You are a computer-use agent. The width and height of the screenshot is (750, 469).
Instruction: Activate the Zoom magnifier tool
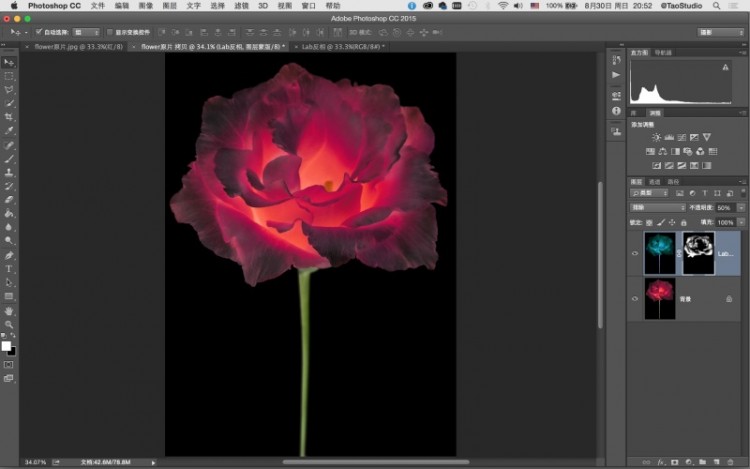click(x=9, y=324)
